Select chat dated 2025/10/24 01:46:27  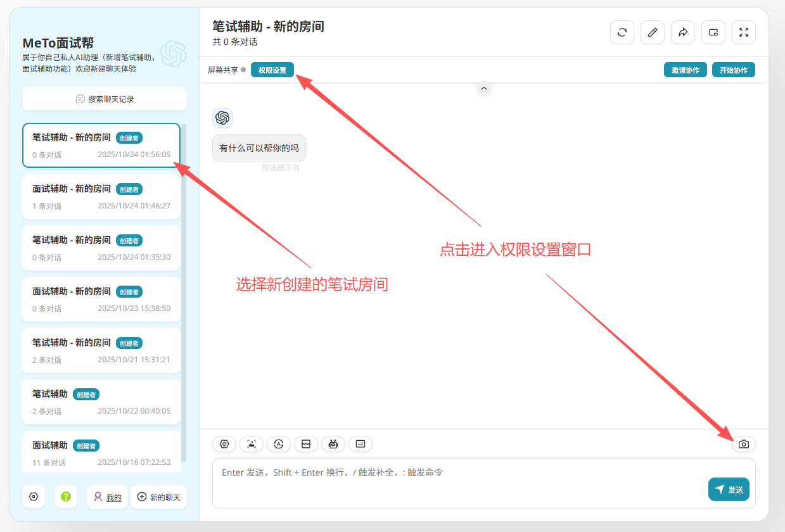coord(101,197)
